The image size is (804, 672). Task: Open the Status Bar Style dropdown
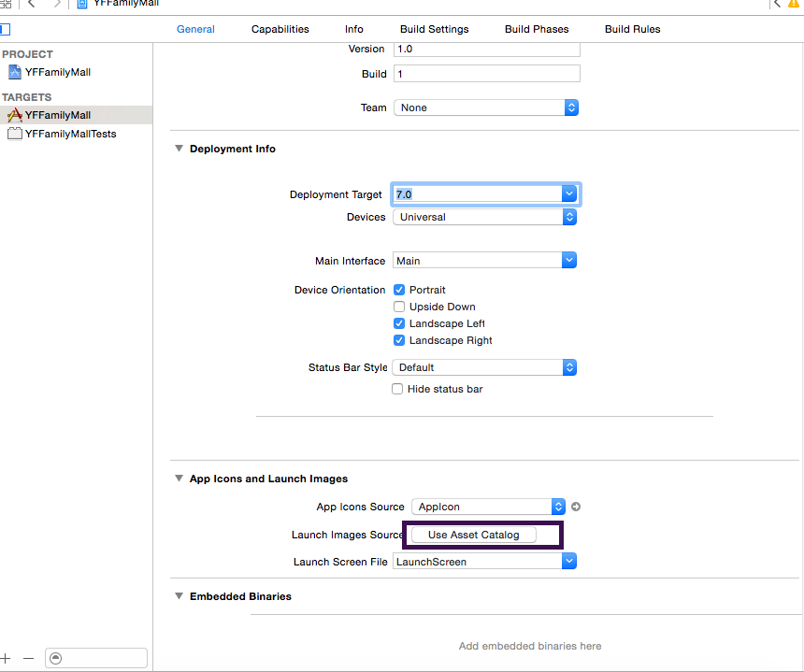(x=484, y=367)
